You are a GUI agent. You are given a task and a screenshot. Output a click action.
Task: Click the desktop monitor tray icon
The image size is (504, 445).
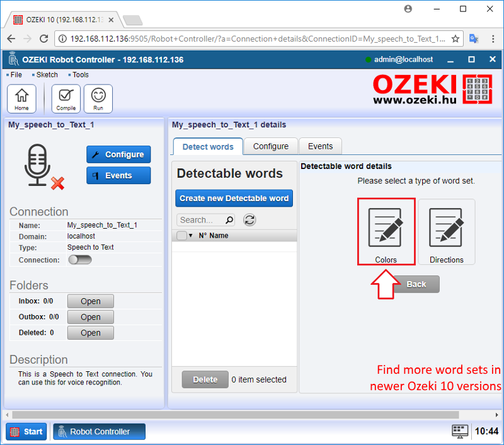tap(460, 431)
